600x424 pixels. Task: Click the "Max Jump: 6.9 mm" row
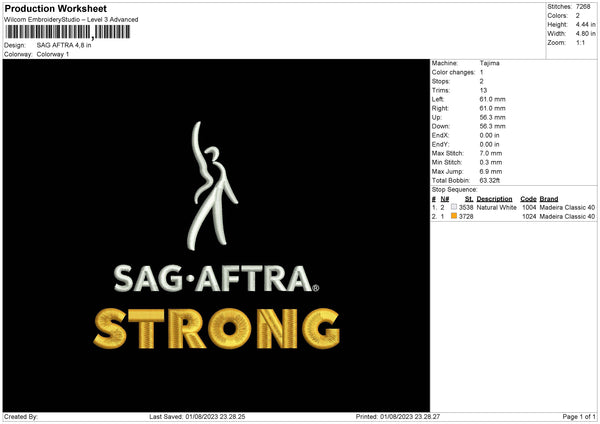pos(467,171)
